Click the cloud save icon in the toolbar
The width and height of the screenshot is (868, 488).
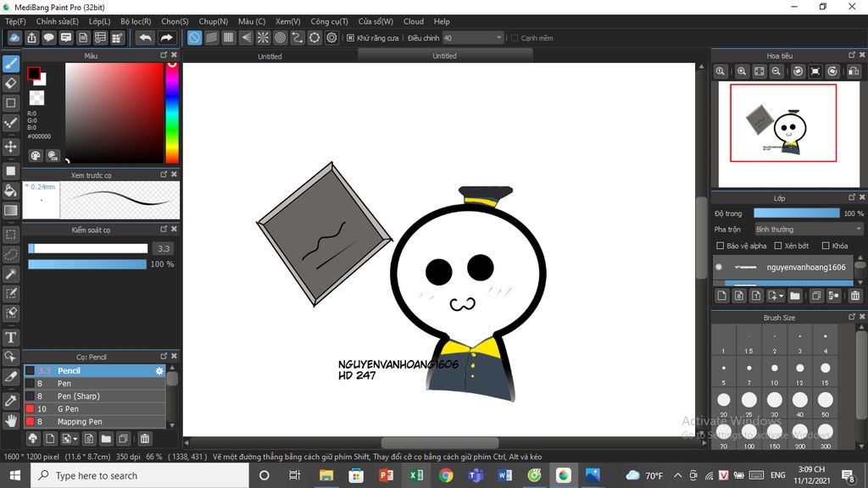pyautogui.click(x=14, y=37)
